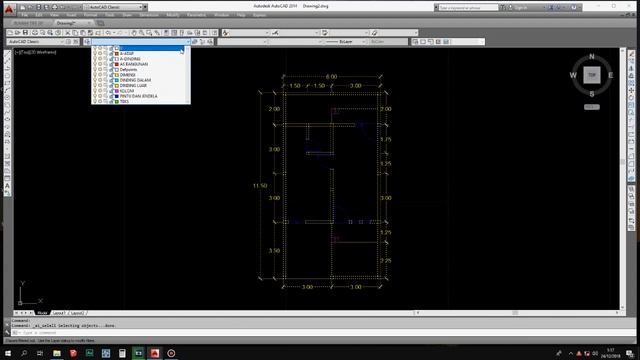Toggle on/off bulb for DIMENSI layer
Viewport: 640px width, 360px height.
coord(95,75)
